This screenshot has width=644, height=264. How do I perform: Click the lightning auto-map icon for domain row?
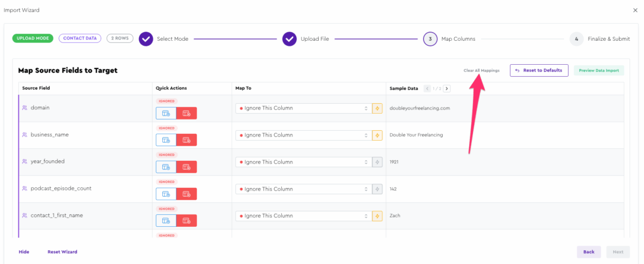point(377,108)
